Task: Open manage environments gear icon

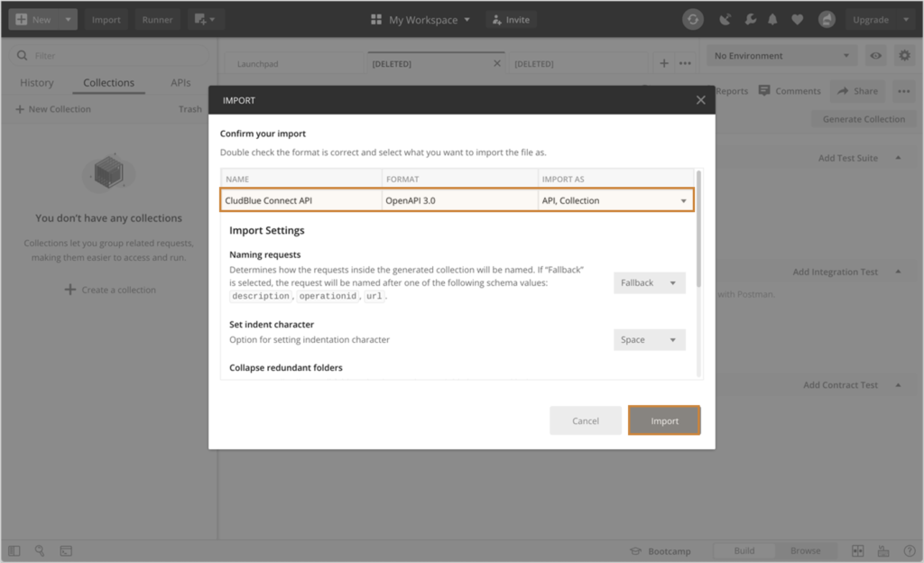Action: click(904, 55)
